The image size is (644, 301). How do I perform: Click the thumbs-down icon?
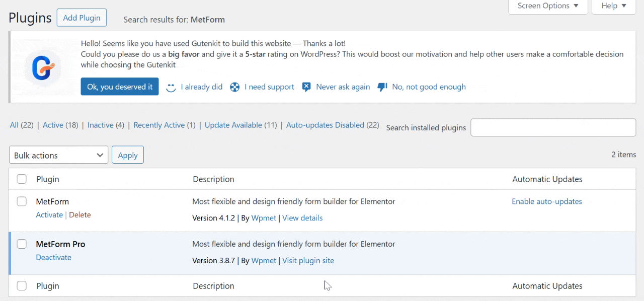[382, 87]
